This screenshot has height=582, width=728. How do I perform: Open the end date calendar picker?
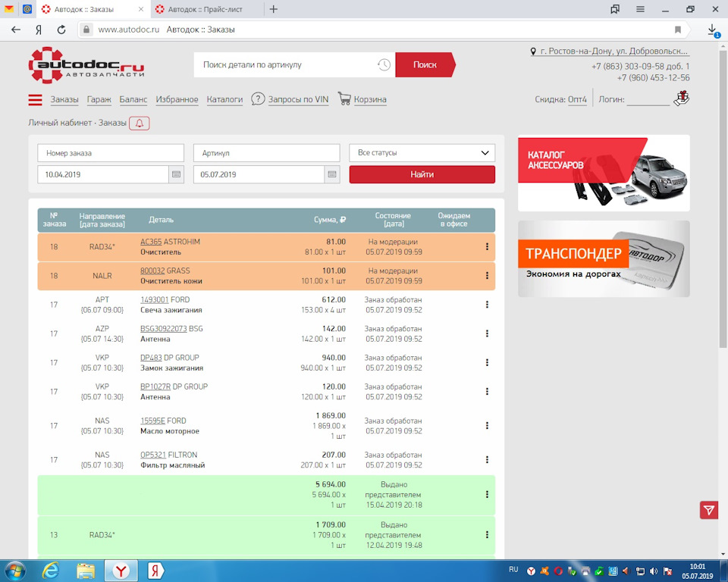[332, 174]
